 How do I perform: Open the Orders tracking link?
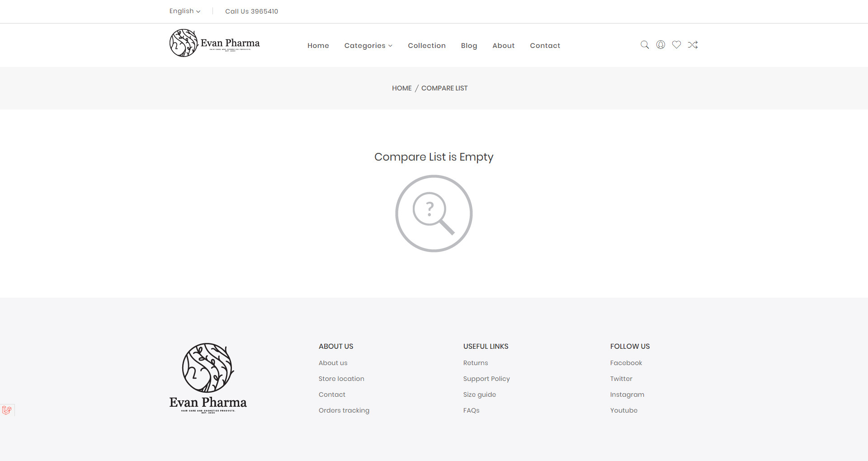tap(344, 410)
